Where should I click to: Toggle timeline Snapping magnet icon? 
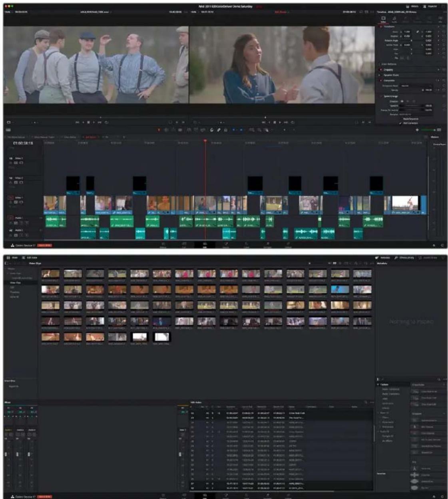pos(212,130)
